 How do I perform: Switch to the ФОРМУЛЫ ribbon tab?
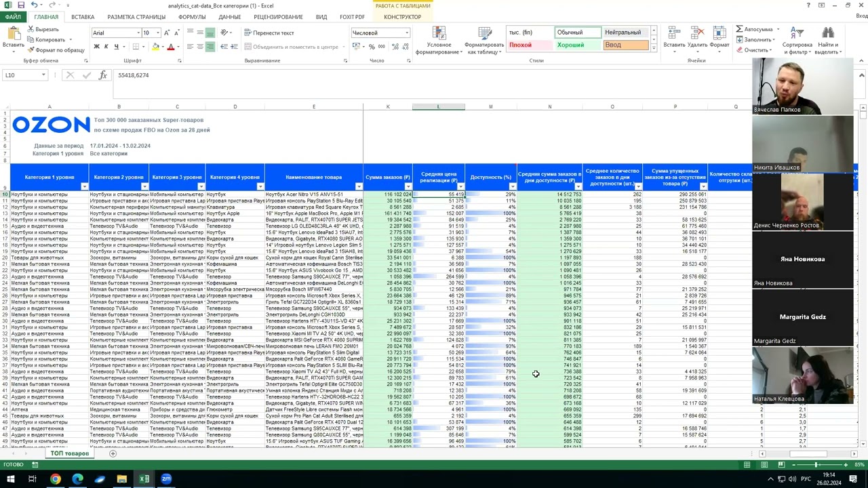point(192,17)
